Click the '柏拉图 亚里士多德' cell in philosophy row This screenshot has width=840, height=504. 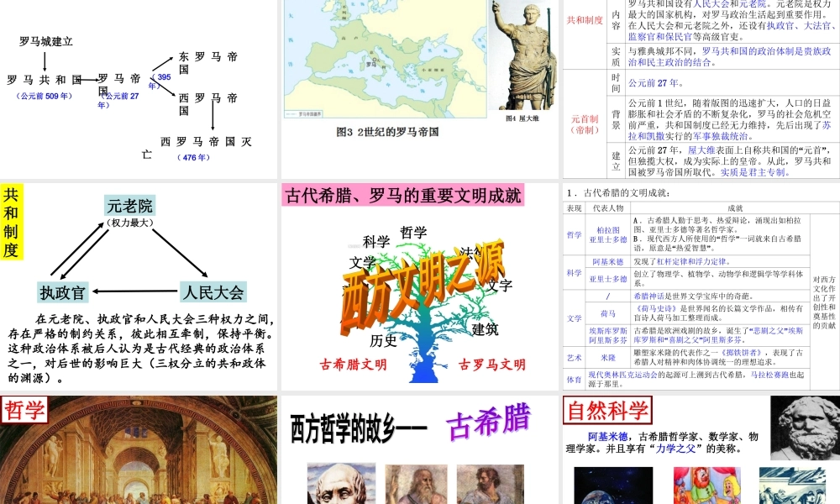point(608,234)
